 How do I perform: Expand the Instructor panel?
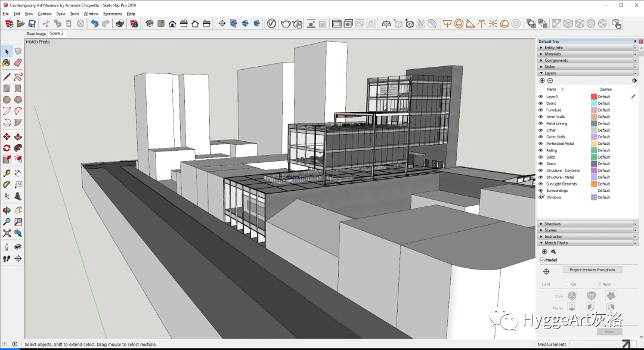588,237
